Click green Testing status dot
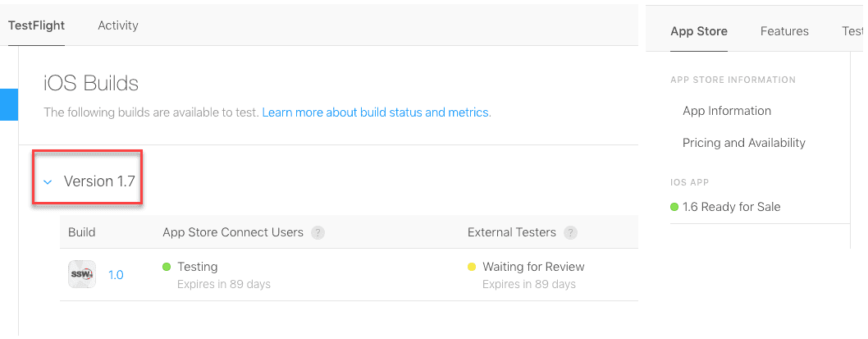This screenshot has height=339, width=868. (167, 267)
